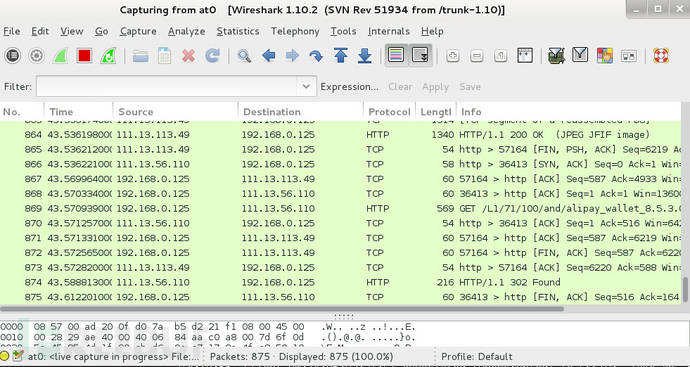Jump to last packet icon
This screenshot has height=367, width=690.
coord(364,56)
